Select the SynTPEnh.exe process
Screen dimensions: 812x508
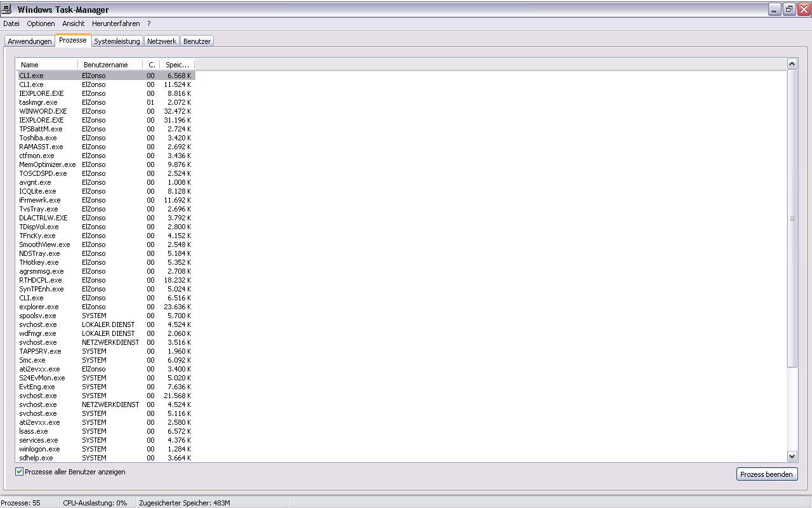(x=106, y=289)
